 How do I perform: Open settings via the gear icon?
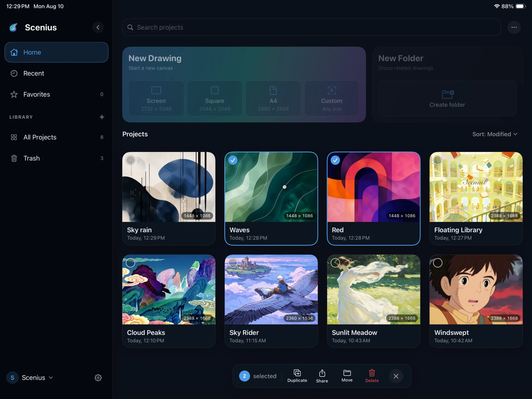(x=98, y=378)
